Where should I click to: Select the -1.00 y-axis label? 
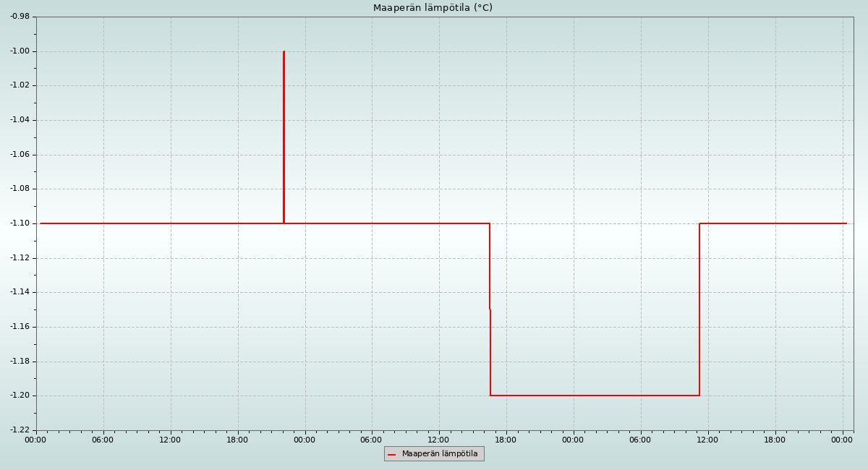[20, 51]
